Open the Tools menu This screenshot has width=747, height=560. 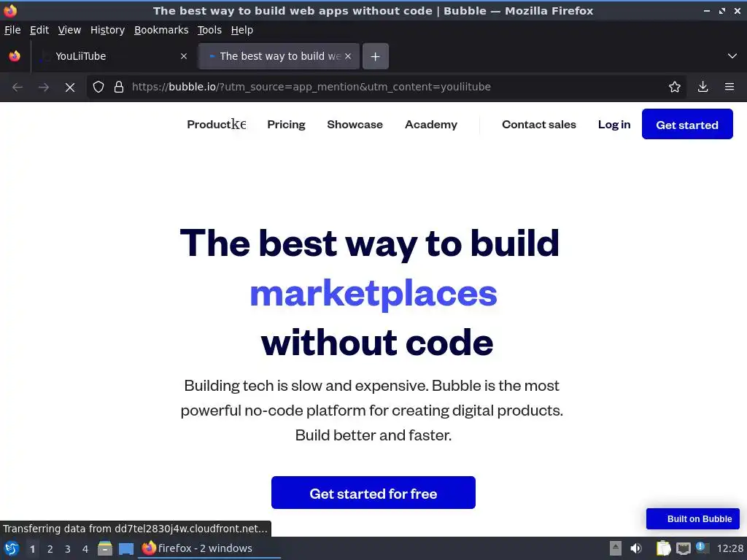pos(209,30)
